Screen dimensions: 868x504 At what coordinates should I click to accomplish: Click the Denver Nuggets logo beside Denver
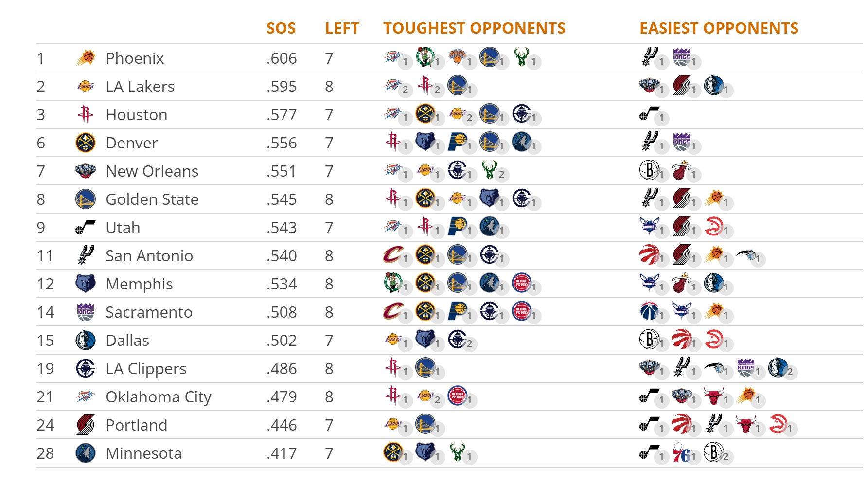pyautogui.click(x=86, y=143)
